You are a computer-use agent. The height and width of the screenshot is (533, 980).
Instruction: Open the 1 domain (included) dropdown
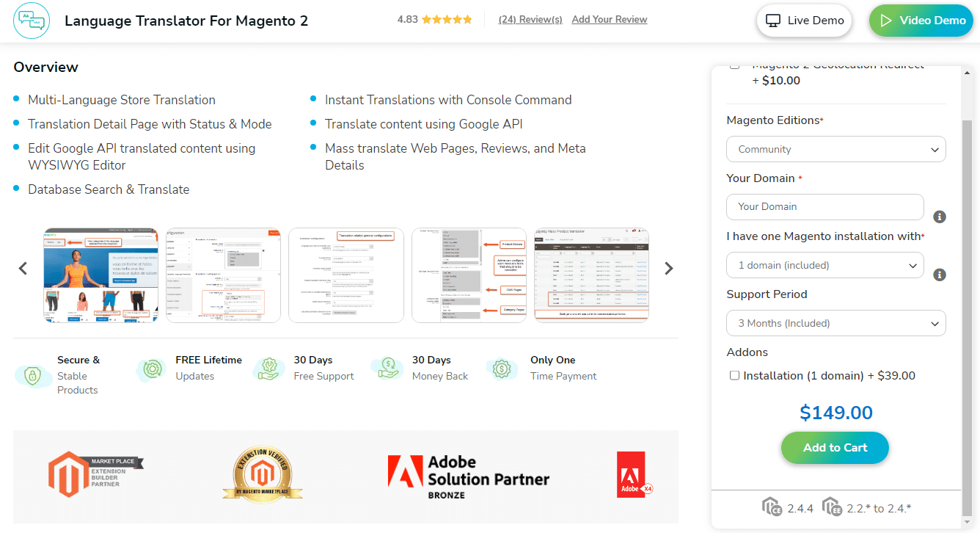[x=825, y=265]
